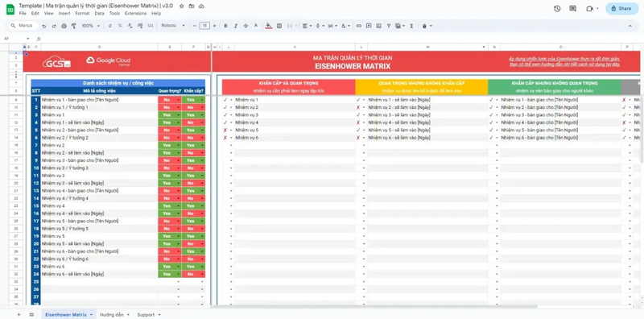Format as currency icon
This screenshot has width=644, height=319.
109,26
